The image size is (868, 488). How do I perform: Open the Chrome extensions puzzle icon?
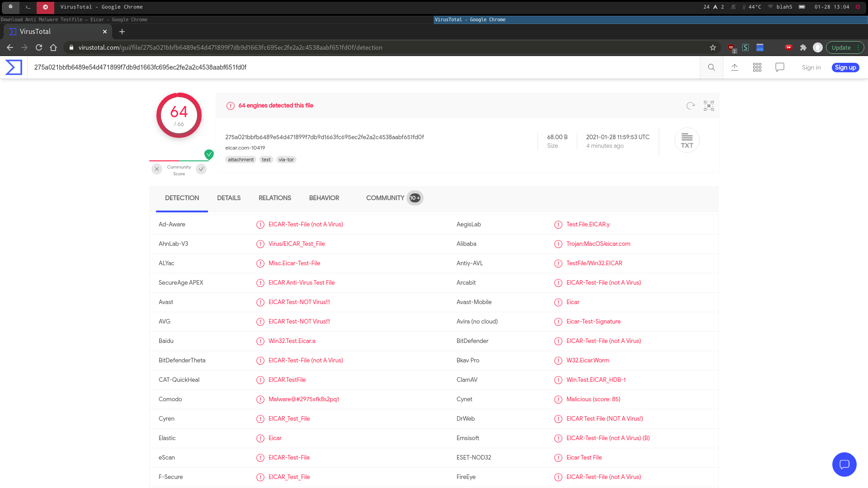coord(803,47)
